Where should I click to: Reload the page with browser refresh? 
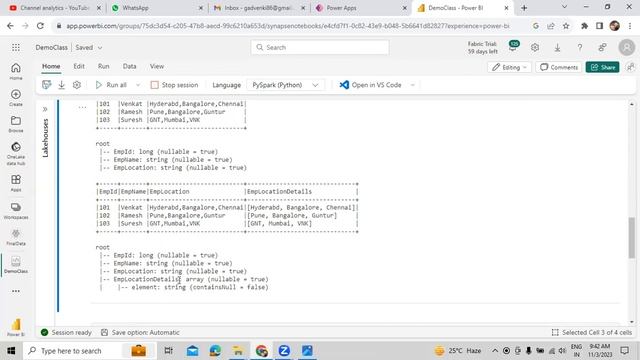tap(40, 26)
